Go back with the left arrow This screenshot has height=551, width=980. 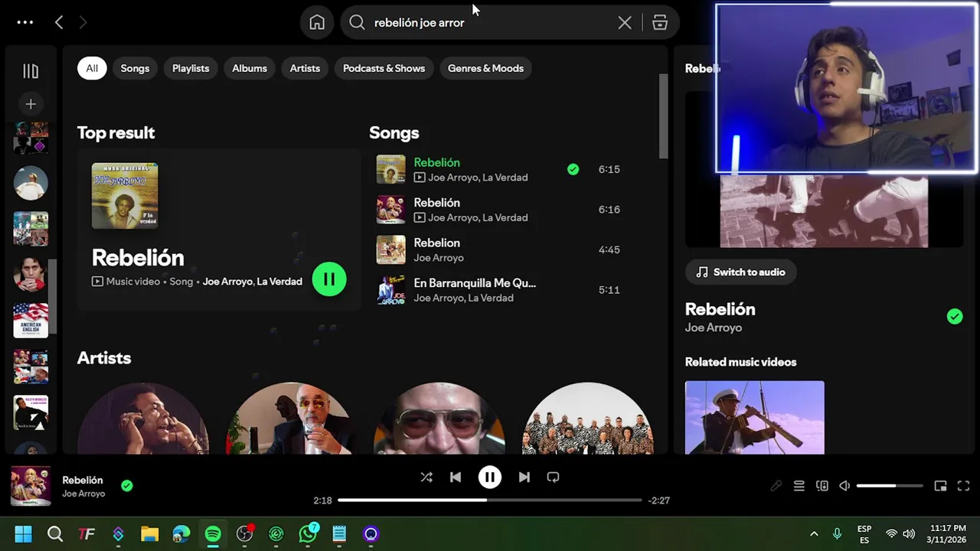tap(59, 22)
